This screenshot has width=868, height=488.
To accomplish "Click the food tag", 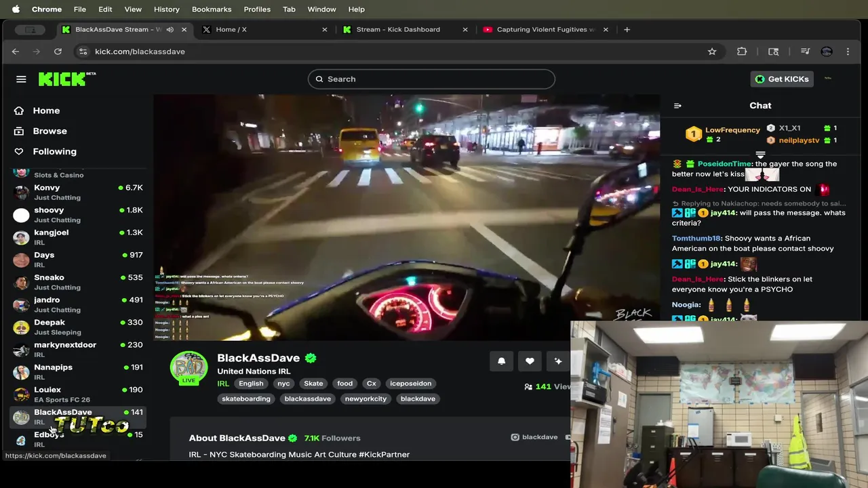I will pos(345,384).
